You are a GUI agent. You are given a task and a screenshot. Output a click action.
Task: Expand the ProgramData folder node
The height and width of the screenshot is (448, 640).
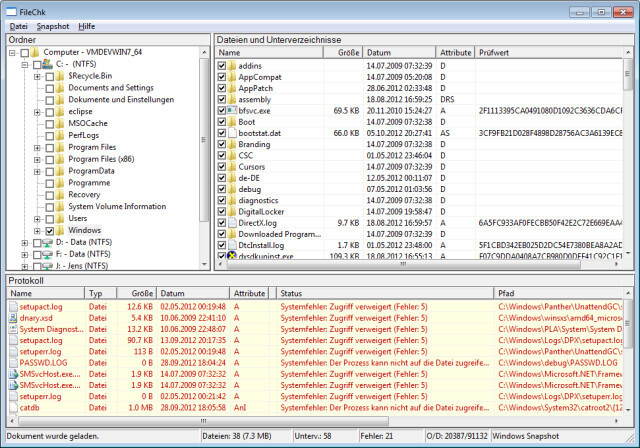(37, 171)
